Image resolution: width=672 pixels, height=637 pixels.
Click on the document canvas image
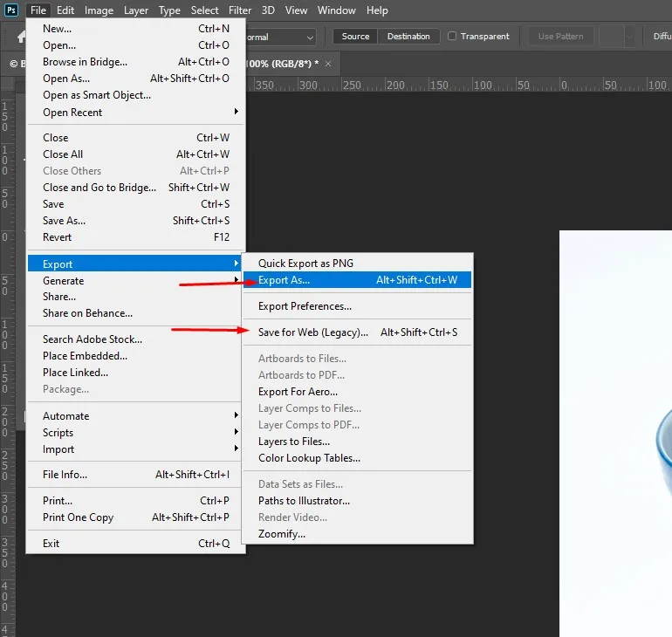click(x=615, y=393)
